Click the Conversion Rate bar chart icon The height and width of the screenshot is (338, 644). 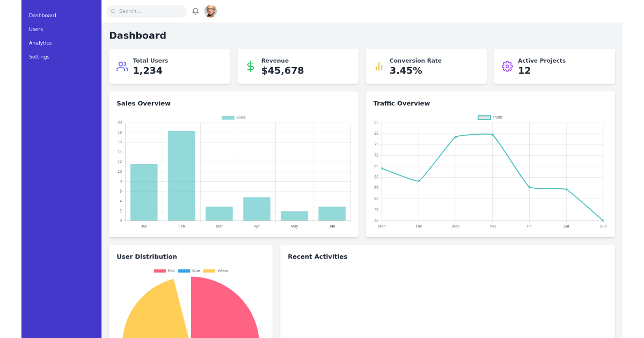coord(378,66)
